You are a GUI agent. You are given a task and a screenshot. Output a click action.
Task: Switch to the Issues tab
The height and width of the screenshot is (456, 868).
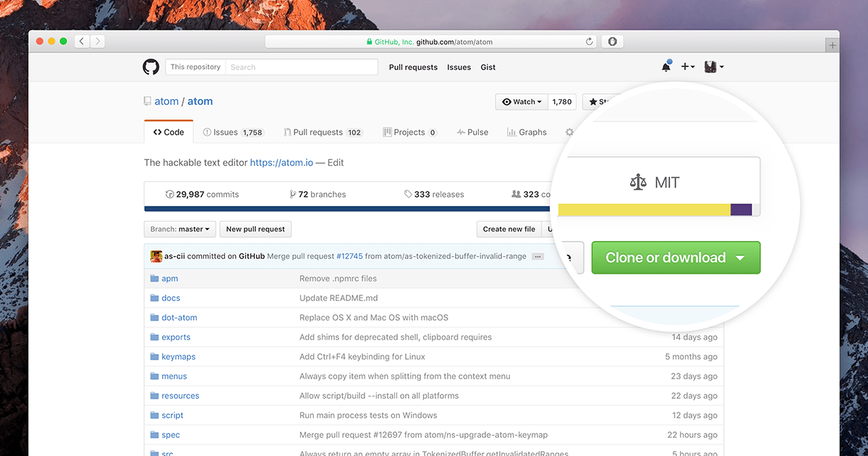(x=227, y=132)
